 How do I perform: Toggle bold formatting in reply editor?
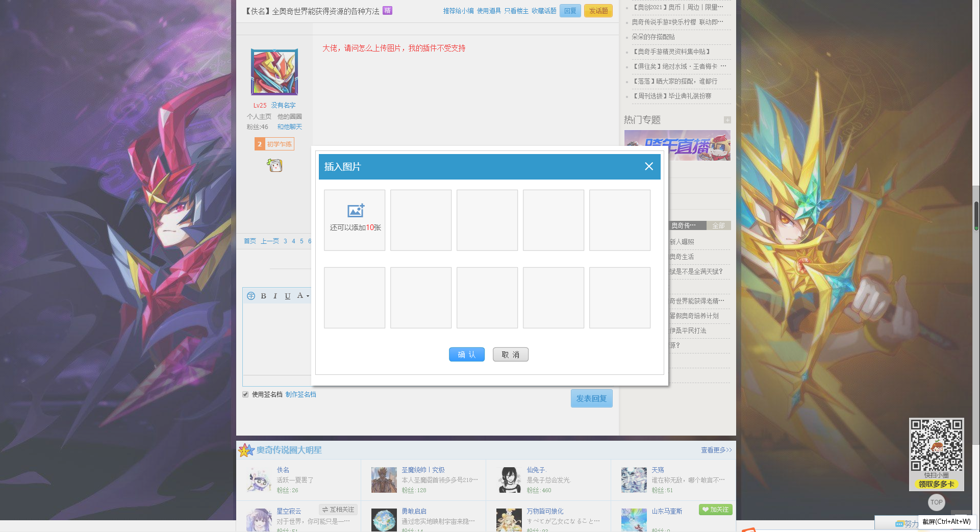coord(263,296)
